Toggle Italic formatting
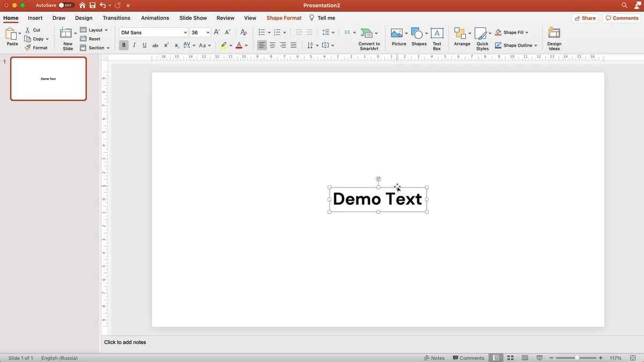Image resolution: width=644 pixels, height=362 pixels. [134, 46]
